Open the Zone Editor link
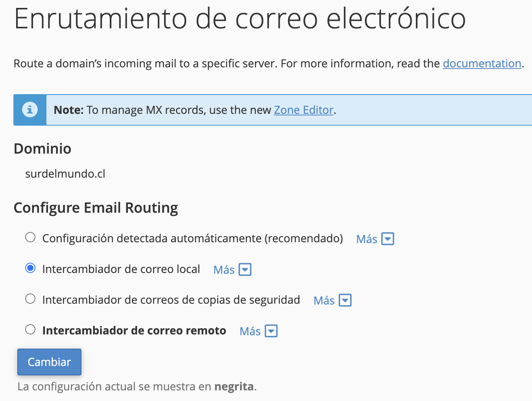The width and height of the screenshot is (532, 401). coord(303,110)
